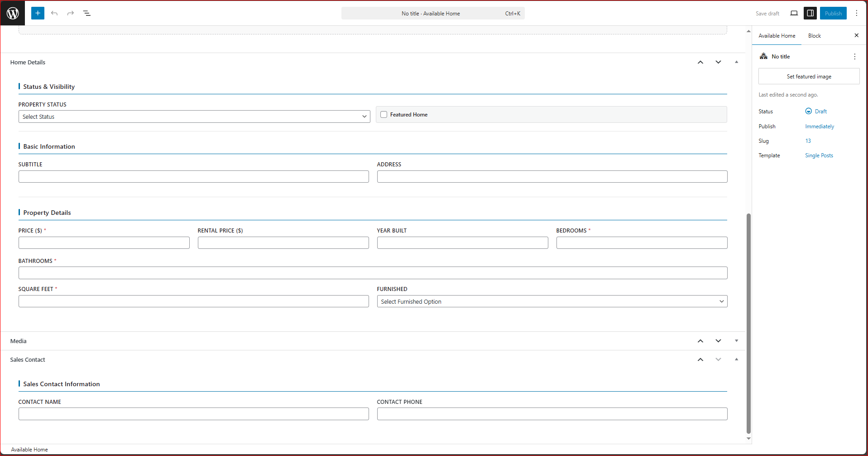Open the document overview list icon
Viewport: 868px width, 456px height.
coord(87,13)
